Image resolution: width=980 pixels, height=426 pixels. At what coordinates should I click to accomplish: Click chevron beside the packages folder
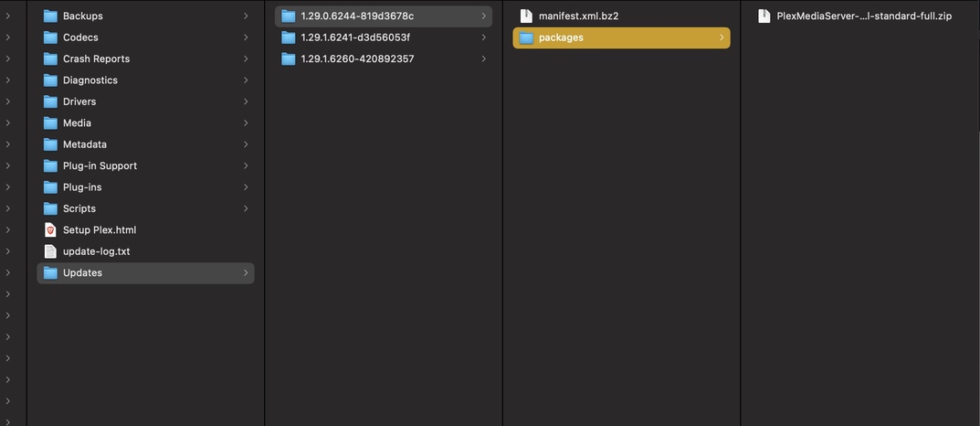coord(722,37)
